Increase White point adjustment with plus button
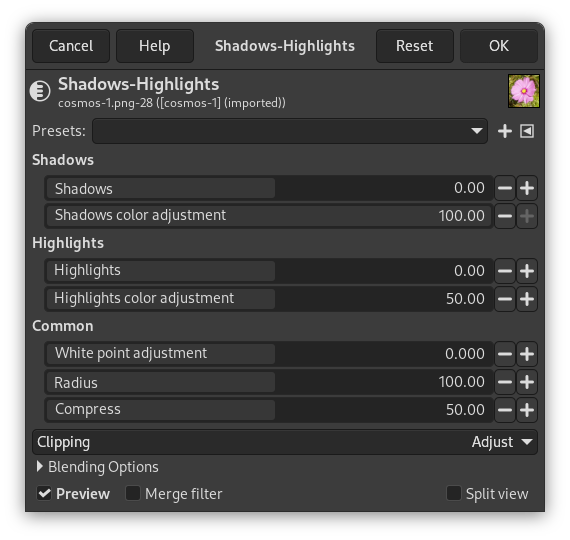The height and width of the screenshot is (540, 570). [x=527, y=354]
